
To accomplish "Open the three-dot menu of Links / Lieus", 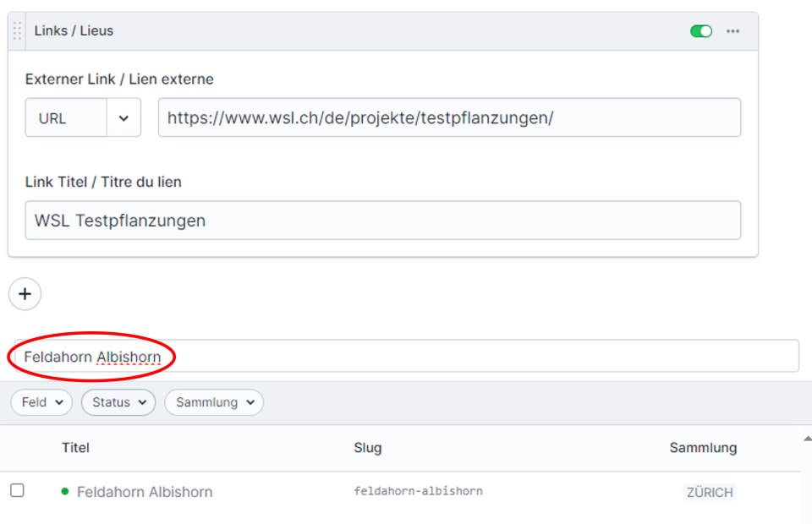I will 732,31.
